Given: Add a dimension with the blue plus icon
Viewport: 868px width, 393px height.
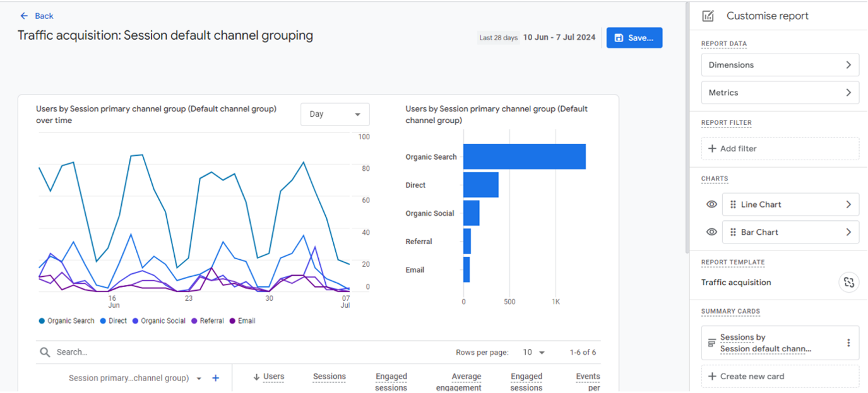Looking at the screenshot, I should 215,378.
